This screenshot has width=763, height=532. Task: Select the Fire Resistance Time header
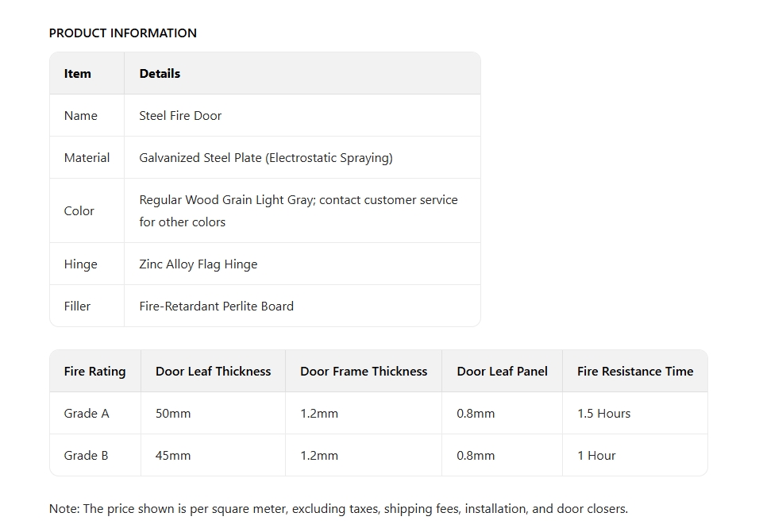(x=635, y=372)
